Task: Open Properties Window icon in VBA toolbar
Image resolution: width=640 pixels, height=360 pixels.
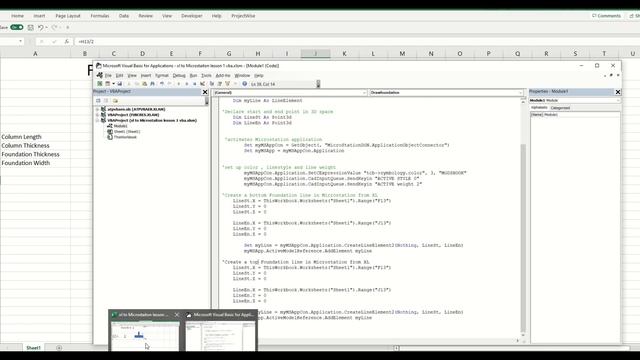Action: tap(220, 84)
